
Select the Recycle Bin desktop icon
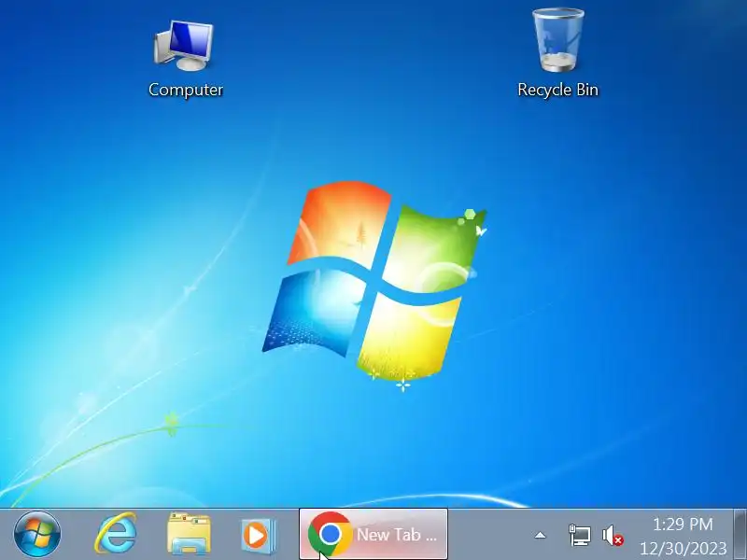point(557,53)
